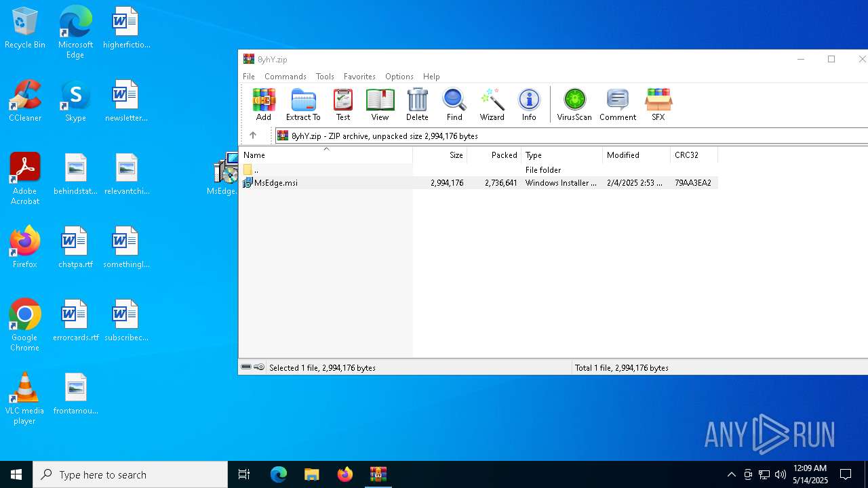Open the Options menu
Image resolution: width=868 pixels, height=488 pixels.
click(x=399, y=77)
